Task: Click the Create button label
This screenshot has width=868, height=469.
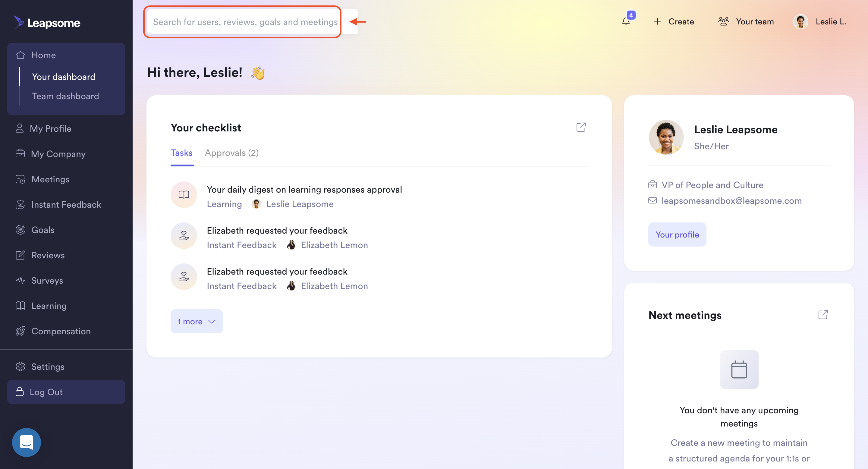Action: [x=681, y=22]
